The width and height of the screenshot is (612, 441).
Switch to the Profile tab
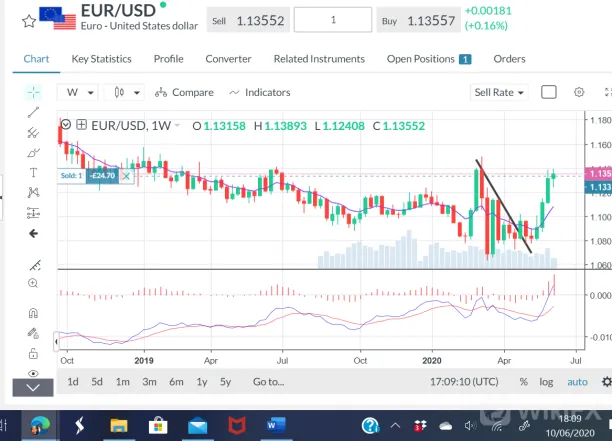(x=169, y=59)
